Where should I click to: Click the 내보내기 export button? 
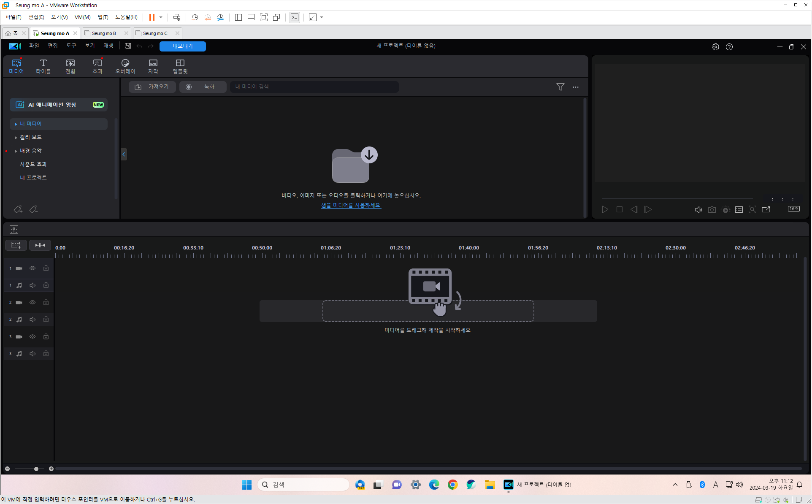pos(182,46)
